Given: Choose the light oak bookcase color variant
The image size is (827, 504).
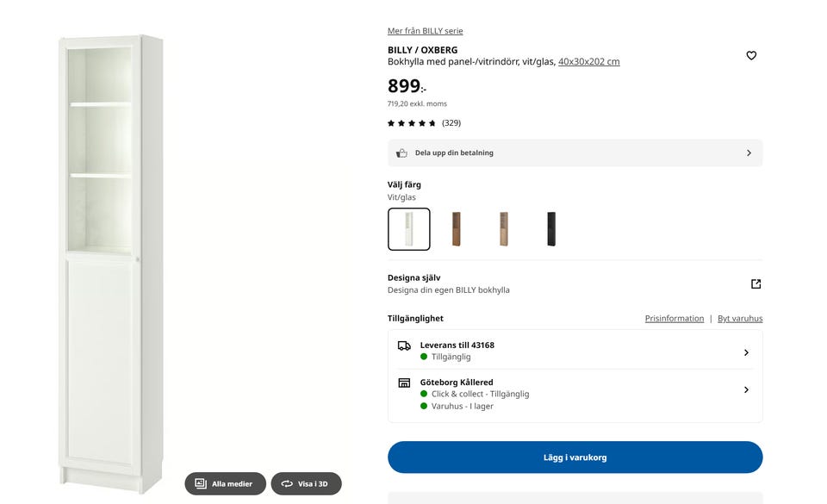Looking at the screenshot, I should [504, 229].
